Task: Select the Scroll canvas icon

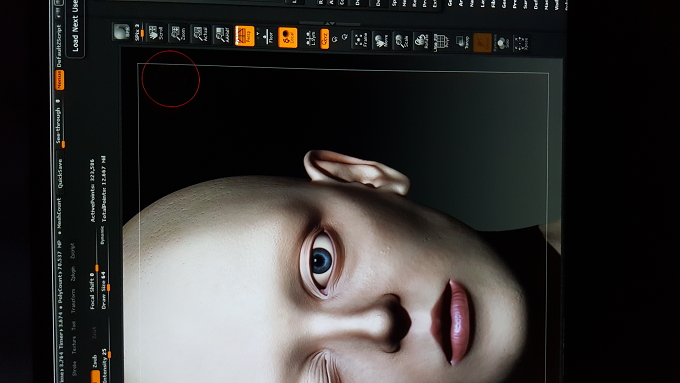Action: [154, 33]
